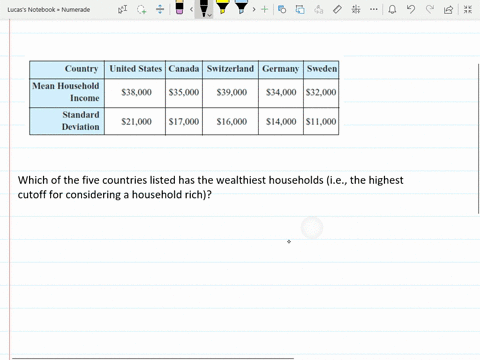
Task: Click the Ink to Text icon
Action: [319, 9]
